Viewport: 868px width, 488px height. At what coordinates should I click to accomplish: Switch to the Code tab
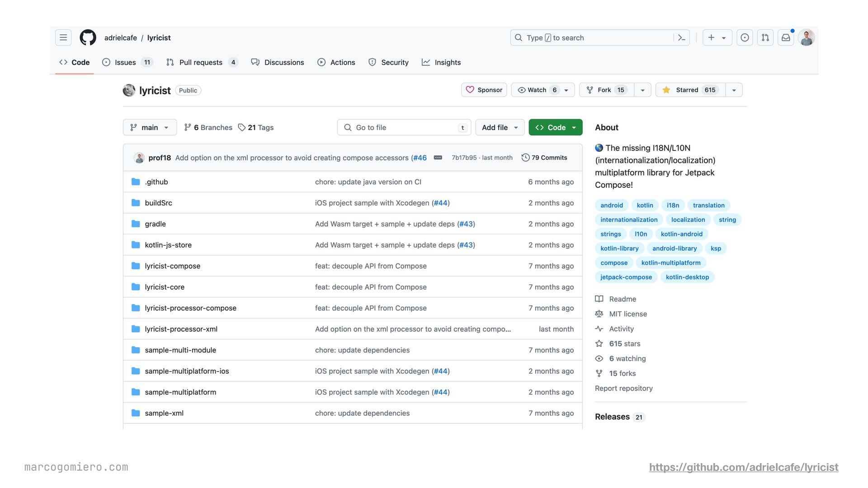tap(75, 62)
